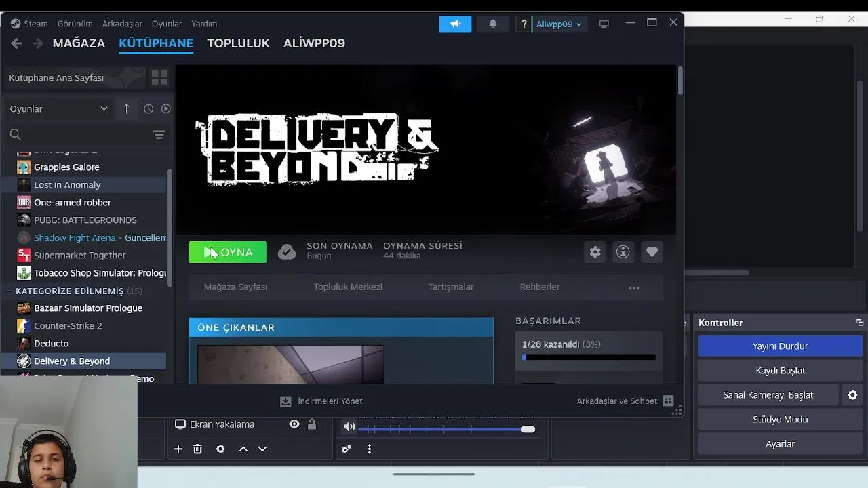Image resolution: width=868 pixels, height=488 pixels.
Task: Open Aliwpp09 account dropdown
Action: click(x=559, y=24)
